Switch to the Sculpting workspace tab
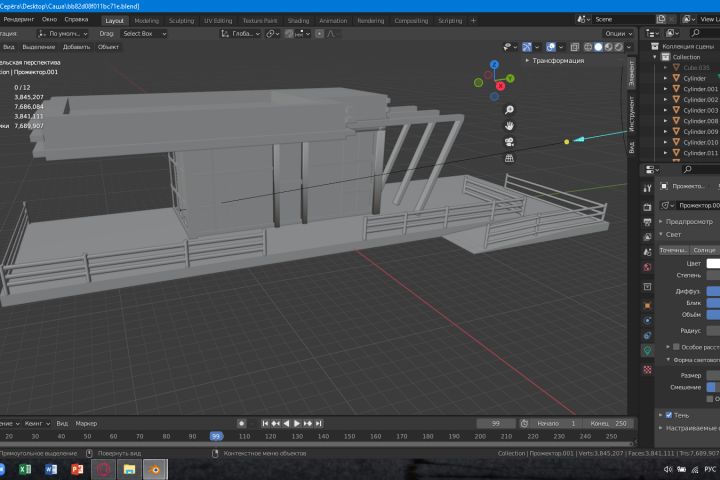This screenshot has width=720, height=480. click(181, 20)
